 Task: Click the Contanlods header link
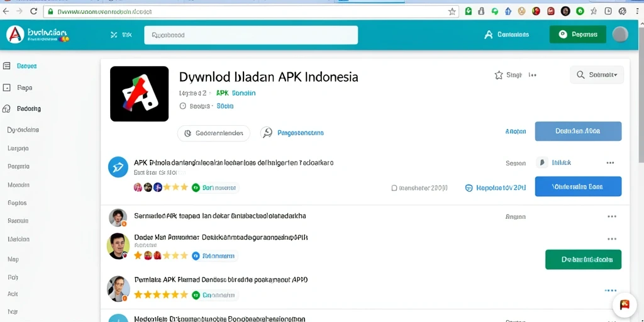[x=513, y=35]
